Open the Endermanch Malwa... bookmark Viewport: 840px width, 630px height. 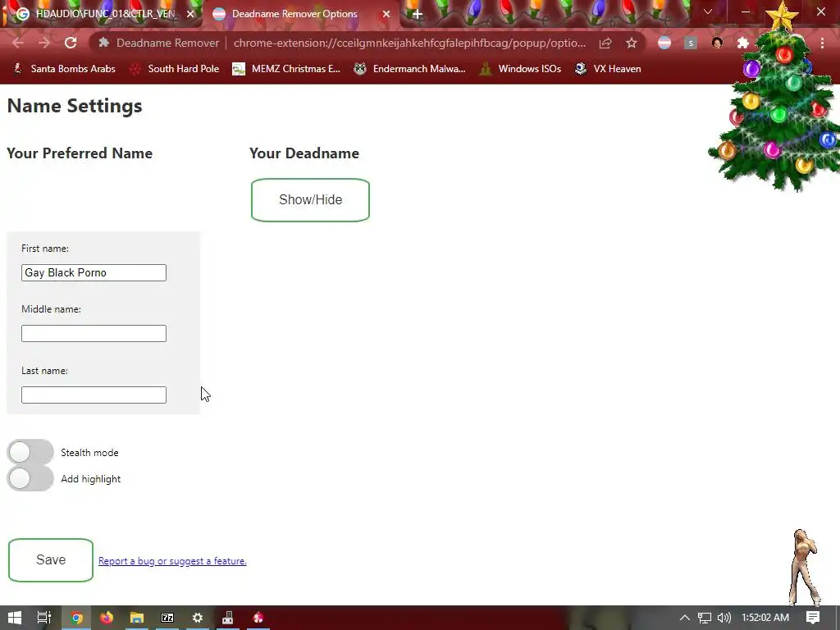point(409,69)
